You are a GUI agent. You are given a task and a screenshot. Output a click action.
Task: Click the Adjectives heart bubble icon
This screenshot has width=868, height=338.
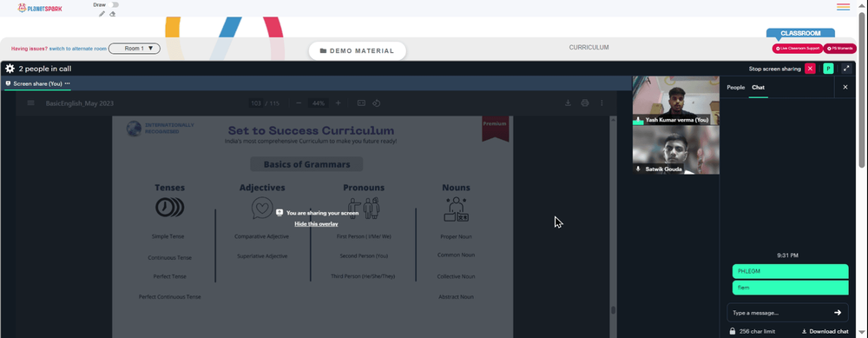click(x=262, y=209)
